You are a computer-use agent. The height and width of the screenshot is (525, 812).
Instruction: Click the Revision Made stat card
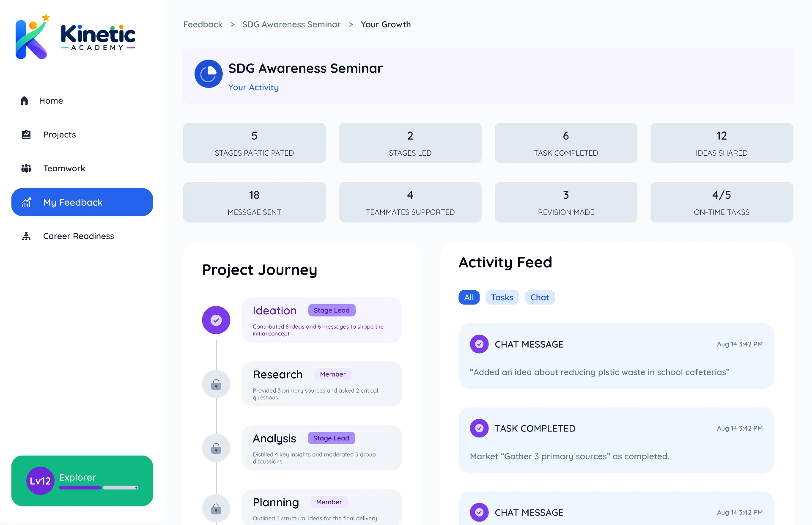tap(566, 202)
